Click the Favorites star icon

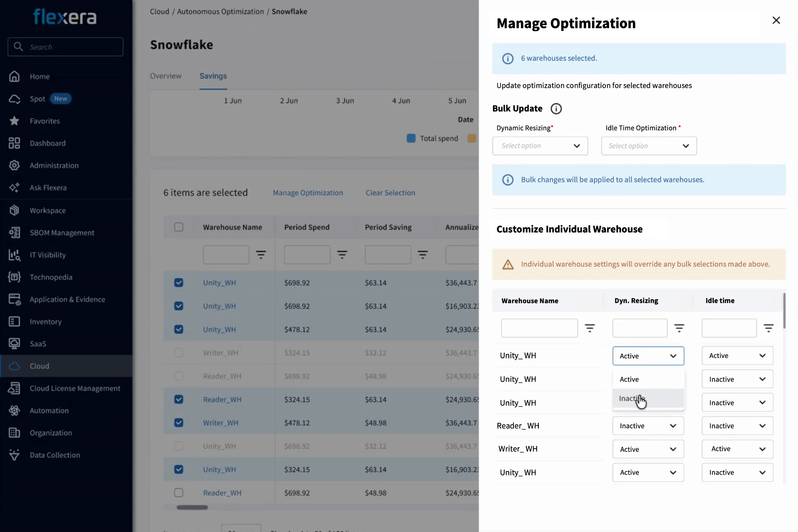(14, 121)
